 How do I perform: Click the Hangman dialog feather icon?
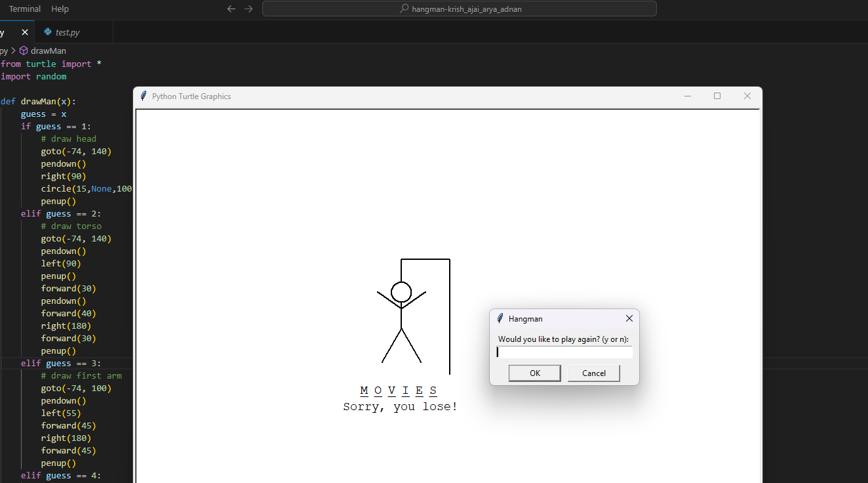pyautogui.click(x=500, y=318)
